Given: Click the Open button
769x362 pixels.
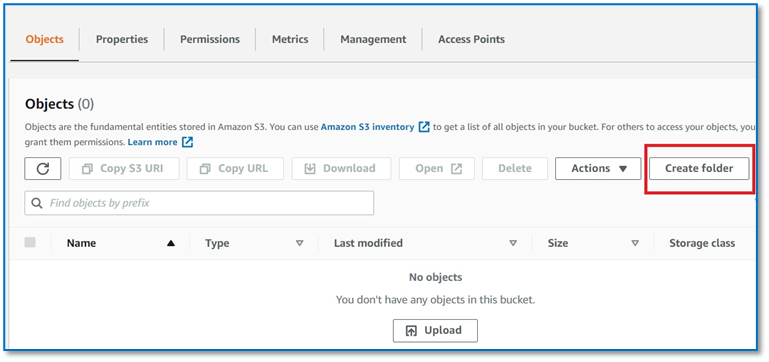Looking at the screenshot, I should [437, 168].
